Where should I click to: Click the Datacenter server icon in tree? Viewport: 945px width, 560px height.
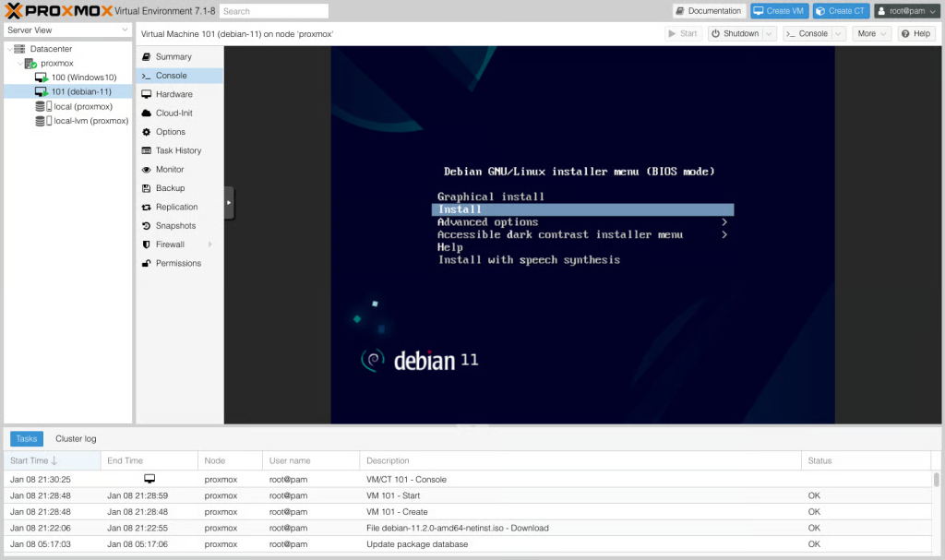tap(19, 49)
